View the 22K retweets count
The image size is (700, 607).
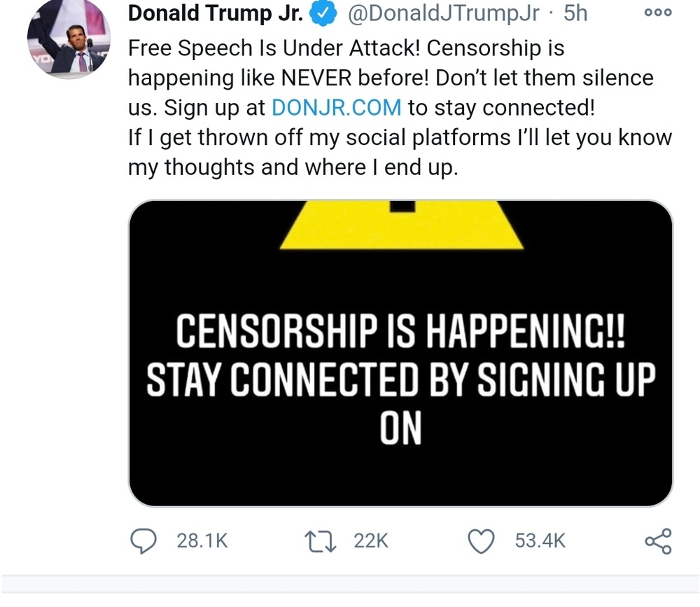tap(371, 541)
